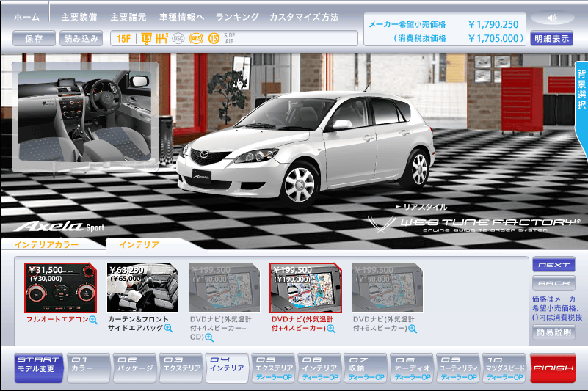Screen dimensions: 588x391
Task: Toggle selected DVDナビ 4スピーカー thumbnail
Action: [x=305, y=288]
